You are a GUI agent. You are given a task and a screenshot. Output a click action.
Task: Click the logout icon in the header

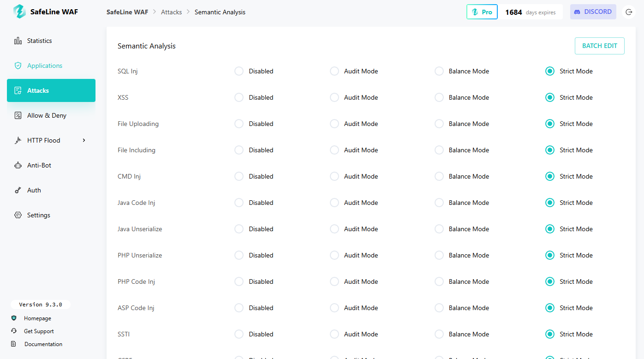pyautogui.click(x=629, y=12)
